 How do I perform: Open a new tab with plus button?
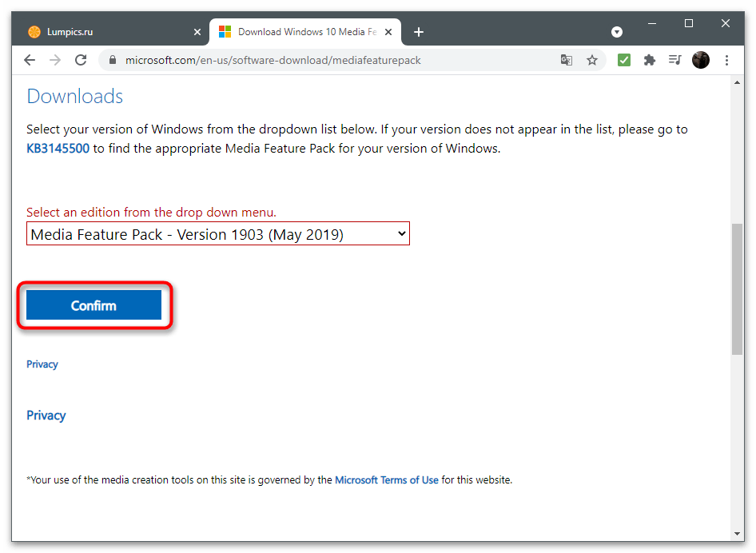(419, 32)
